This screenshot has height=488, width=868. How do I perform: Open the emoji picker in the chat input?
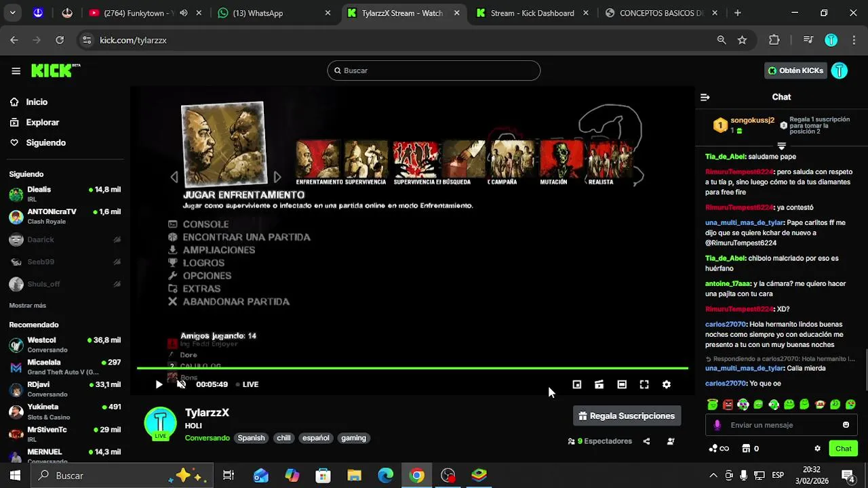tap(846, 425)
